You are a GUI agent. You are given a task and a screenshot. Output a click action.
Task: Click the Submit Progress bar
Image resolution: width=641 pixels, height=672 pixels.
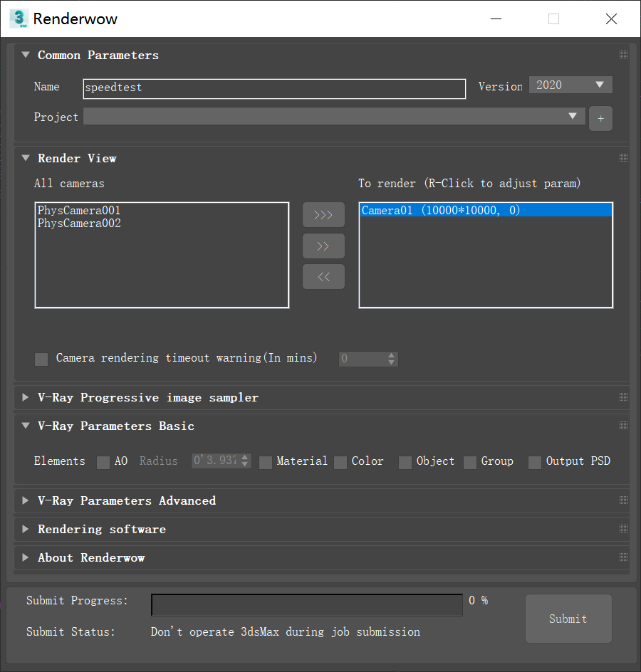(307, 605)
